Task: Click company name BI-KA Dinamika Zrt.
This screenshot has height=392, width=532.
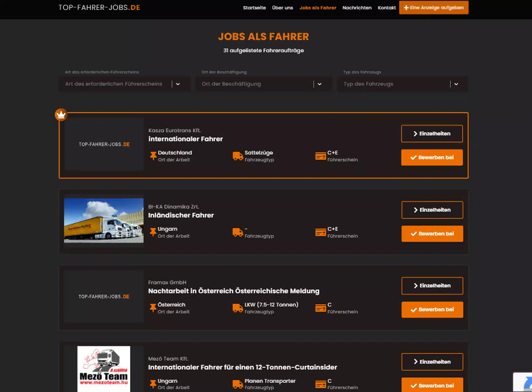Action: [x=174, y=206]
